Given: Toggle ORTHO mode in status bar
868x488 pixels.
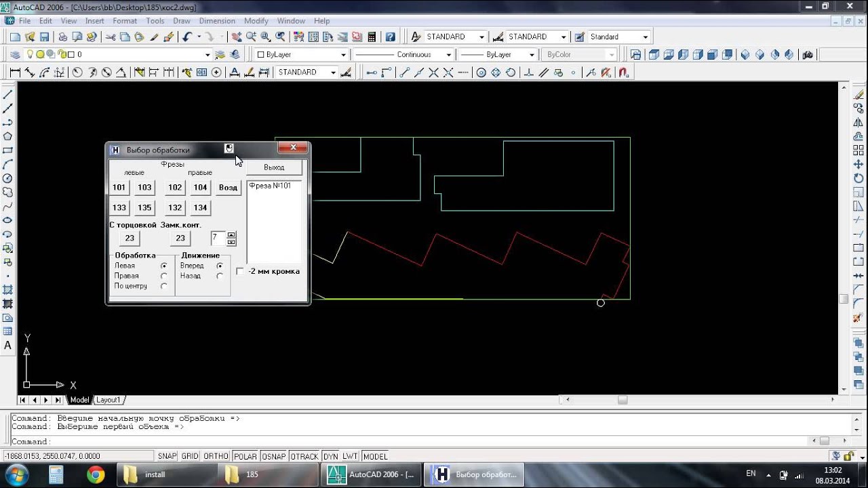Looking at the screenshot, I should pyautogui.click(x=216, y=456).
